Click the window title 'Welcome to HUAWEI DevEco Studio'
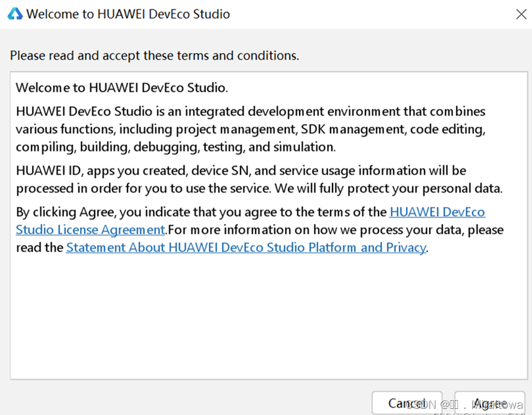Image resolution: width=532 pixels, height=415 pixels. [128, 14]
